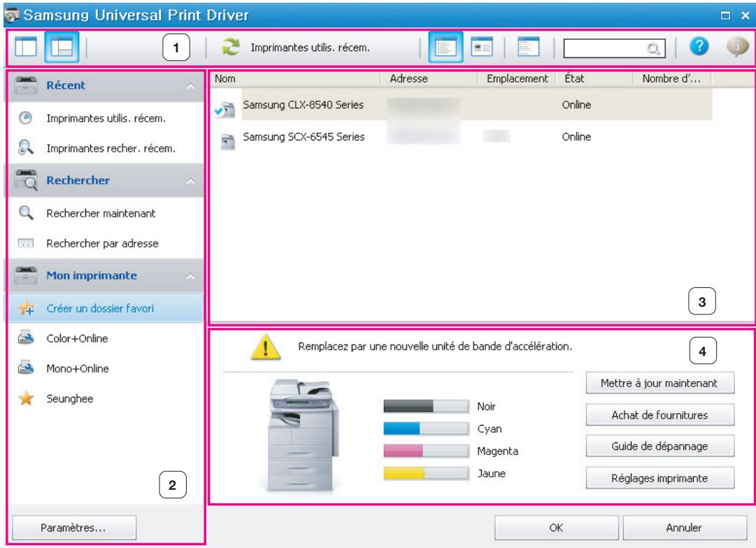Image resolution: width=756 pixels, height=548 pixels.
Task: Click the Annuler button
Action: (x=685, y=527)
